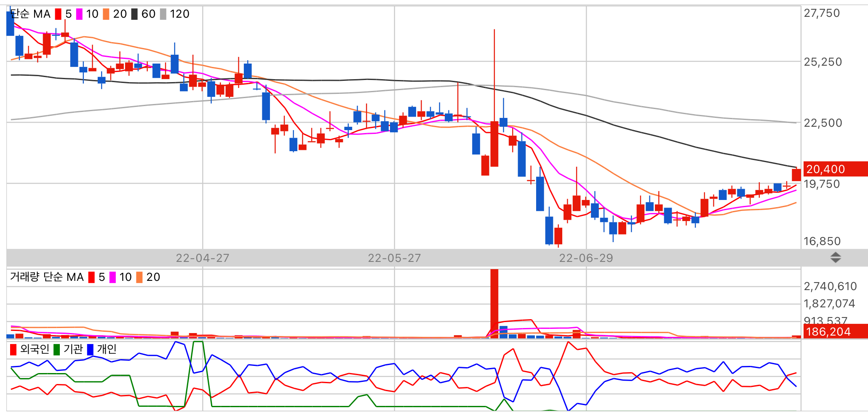
Task: Click the green 기관 legend swatch
Action: pyautogui.click(x=57, y=349)
